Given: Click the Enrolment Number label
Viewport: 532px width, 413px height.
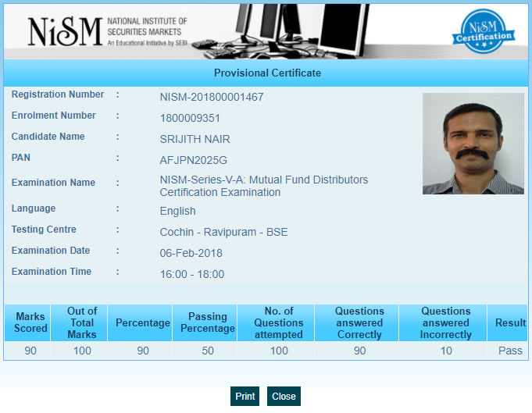Looking at the screenshot, I should 54,116.
